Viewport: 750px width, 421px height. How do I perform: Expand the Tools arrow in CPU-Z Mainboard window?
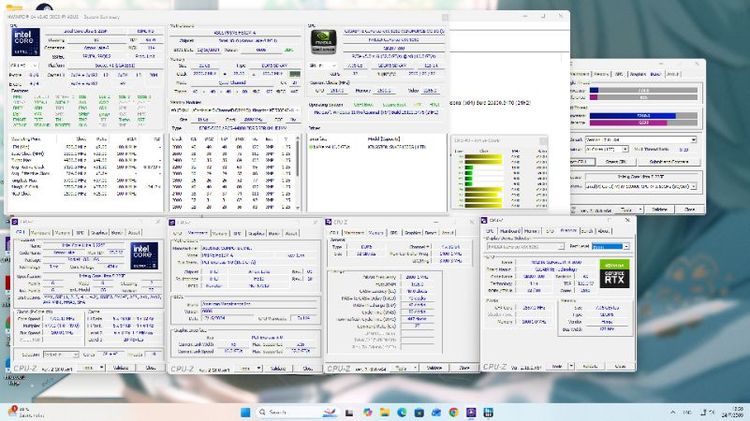(x=259, y=368)
